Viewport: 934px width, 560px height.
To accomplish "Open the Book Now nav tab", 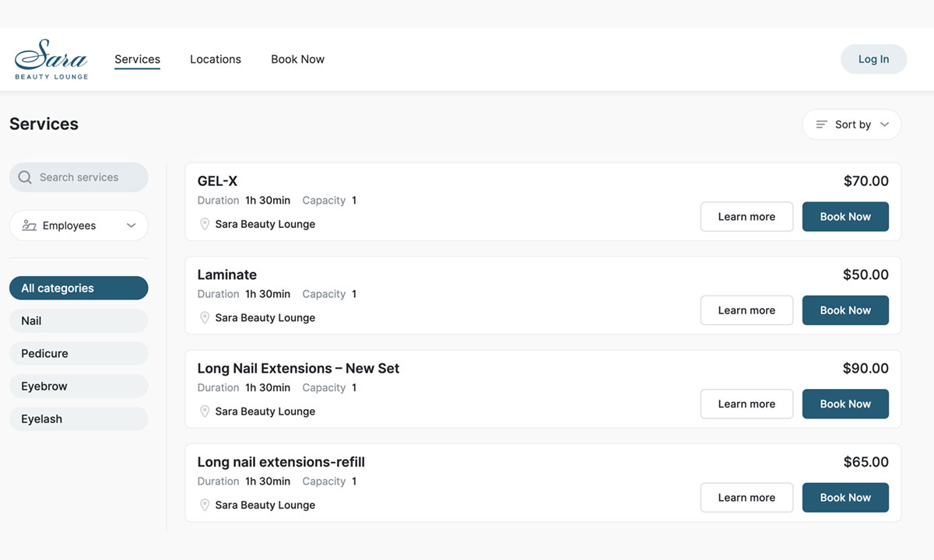I will click(x=297, y=59).
